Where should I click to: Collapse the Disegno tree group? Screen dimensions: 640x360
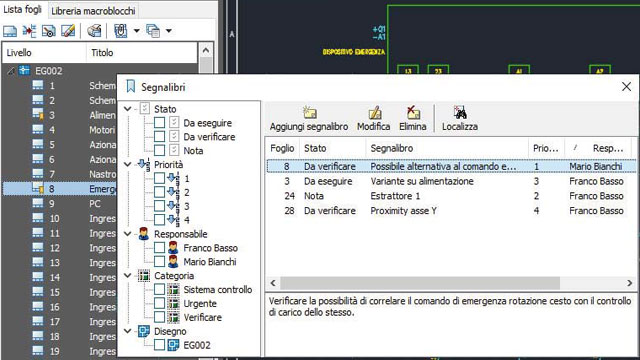(x=128, y=331)
